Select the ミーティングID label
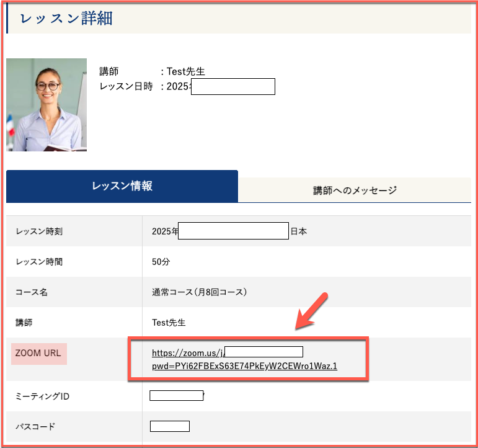Image resolution: width=478 pixels, height=448 pixels. click(42, 396)
